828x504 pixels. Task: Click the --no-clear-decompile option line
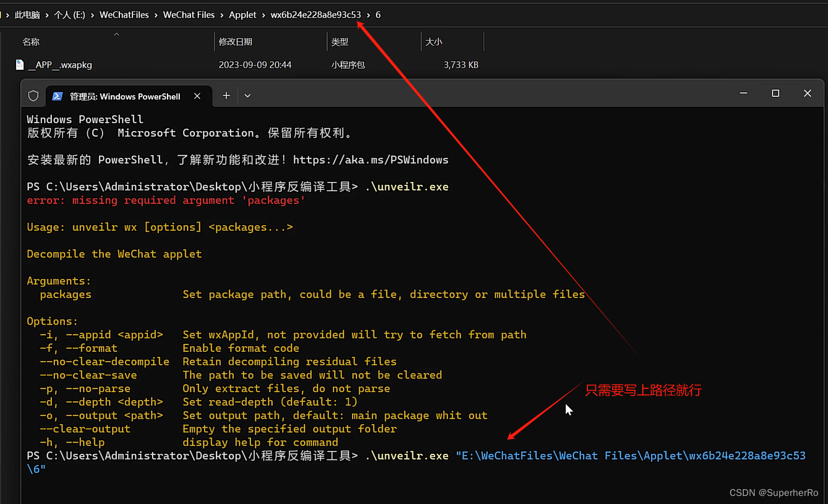click(x=218, y=362)
